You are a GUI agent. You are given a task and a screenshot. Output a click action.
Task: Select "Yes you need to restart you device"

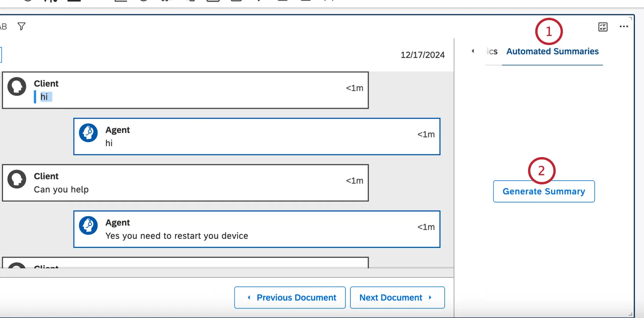pos(177,236)
